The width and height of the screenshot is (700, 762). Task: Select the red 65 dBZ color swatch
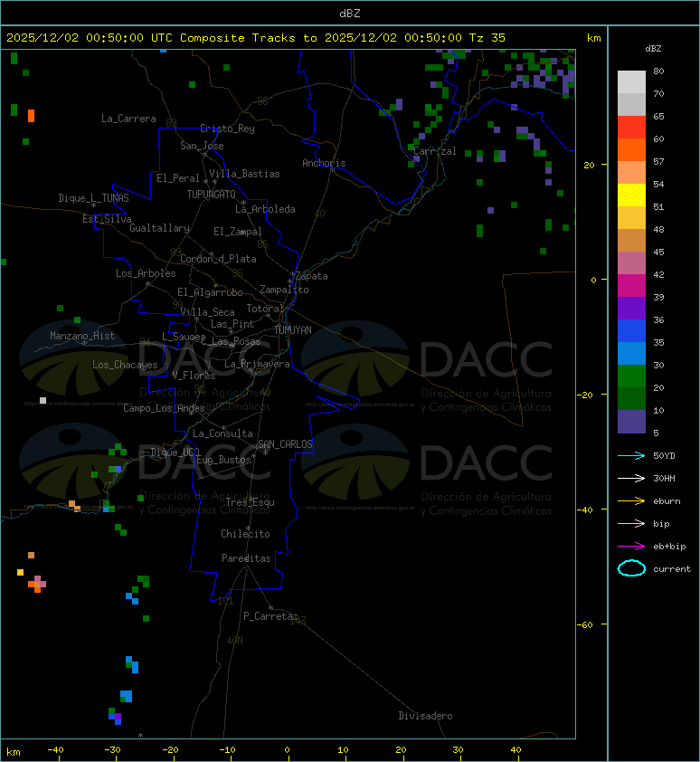(x=631, y=128)
